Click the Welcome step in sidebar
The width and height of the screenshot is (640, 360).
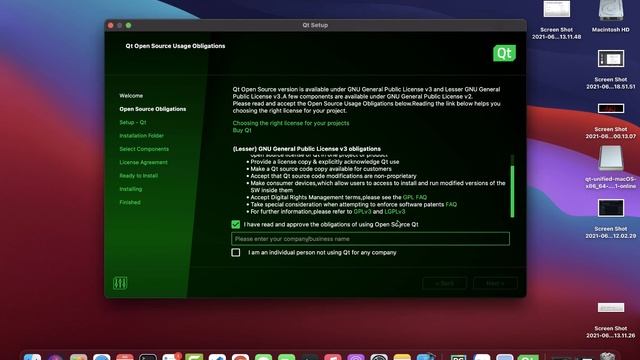click(131, 96)
